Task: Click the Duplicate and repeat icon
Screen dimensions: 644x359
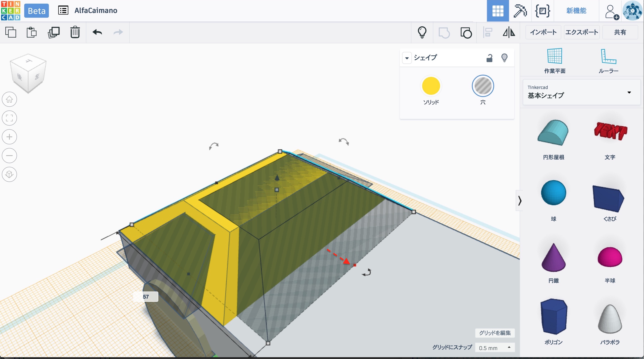Action: (x=53, y=32)
